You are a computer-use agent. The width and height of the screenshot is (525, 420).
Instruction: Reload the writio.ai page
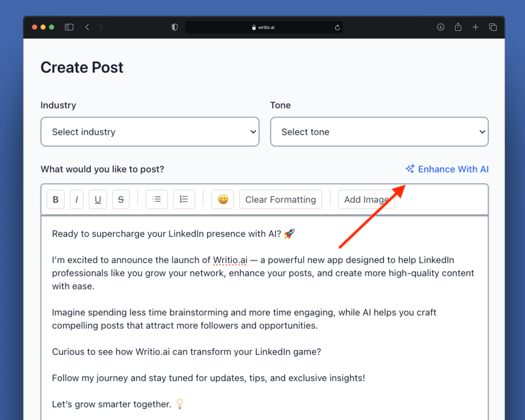coord(337,27)
